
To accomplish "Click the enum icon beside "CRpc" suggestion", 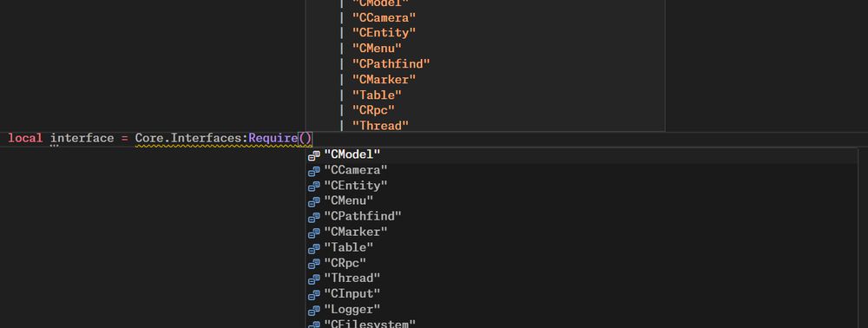I will coord(314,263).
